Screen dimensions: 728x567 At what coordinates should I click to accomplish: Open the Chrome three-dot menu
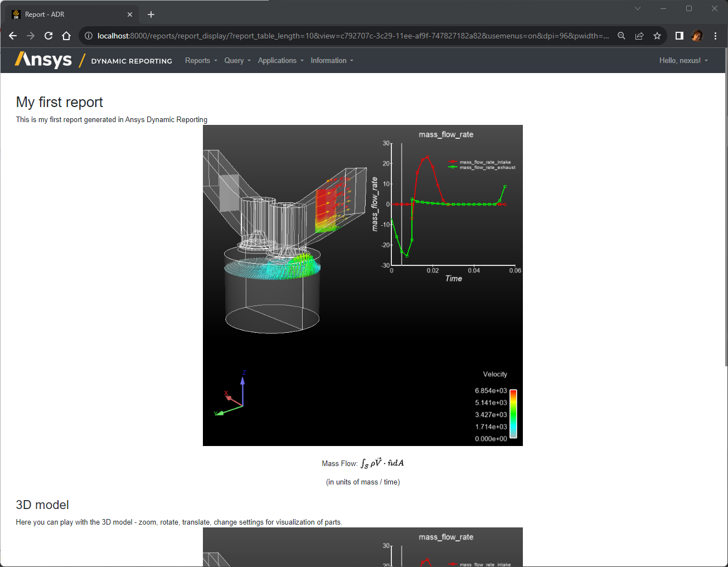click(x=715, y=36)
